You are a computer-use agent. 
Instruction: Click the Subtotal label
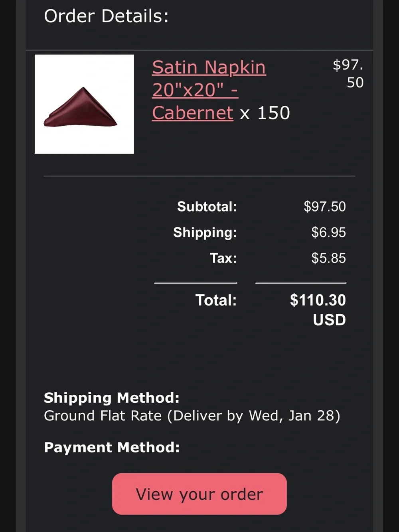[x=207, y=206]
